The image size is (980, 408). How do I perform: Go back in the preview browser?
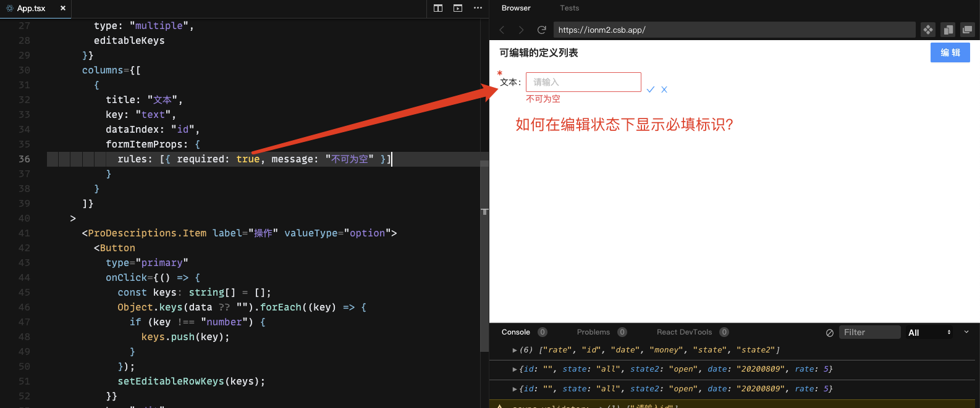pos(502,30)
